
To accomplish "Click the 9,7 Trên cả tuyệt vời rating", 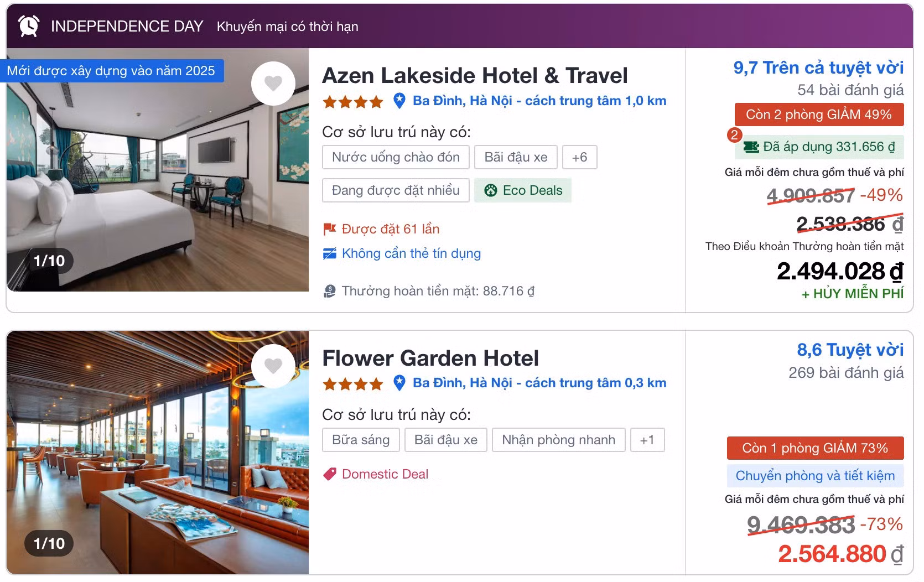I will (x=818, y=67).
